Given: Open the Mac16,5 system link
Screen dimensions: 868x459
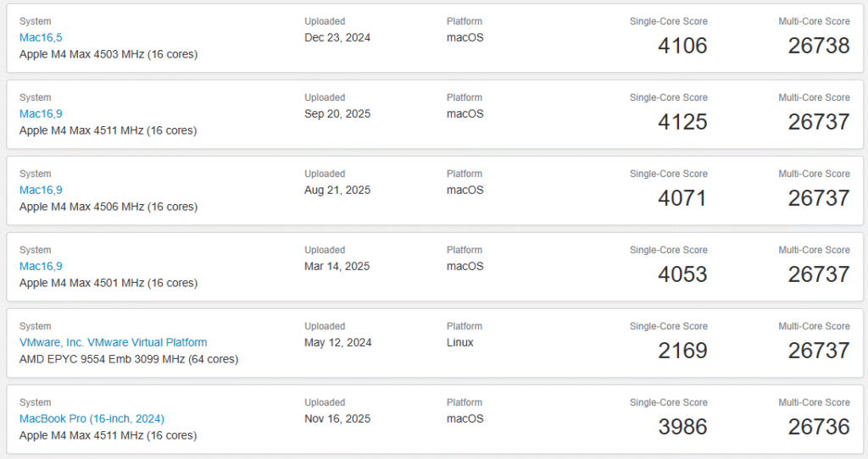Looking at the screenshot, I should pos(41,37).
